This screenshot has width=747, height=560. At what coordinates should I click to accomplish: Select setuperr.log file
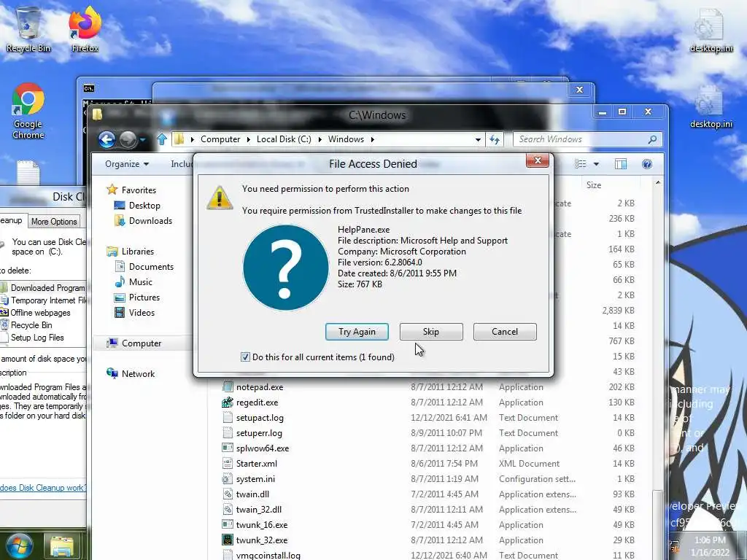259,433
